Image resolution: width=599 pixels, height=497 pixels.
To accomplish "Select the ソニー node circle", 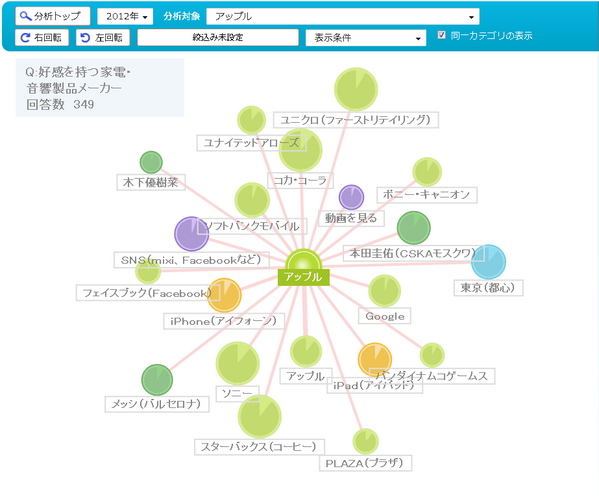I will [x=238, y=363].
